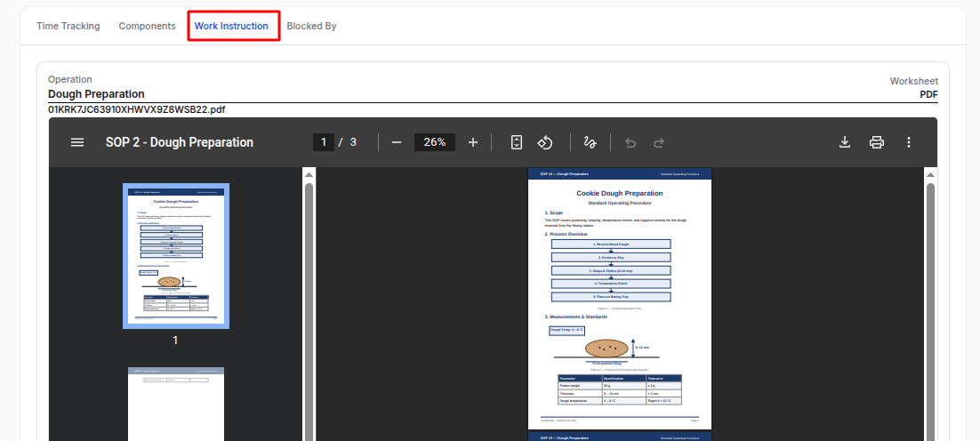Viewport: 980px width, 441px height.
Task: Select page 1 thumbnail
Action: (175, 256)
